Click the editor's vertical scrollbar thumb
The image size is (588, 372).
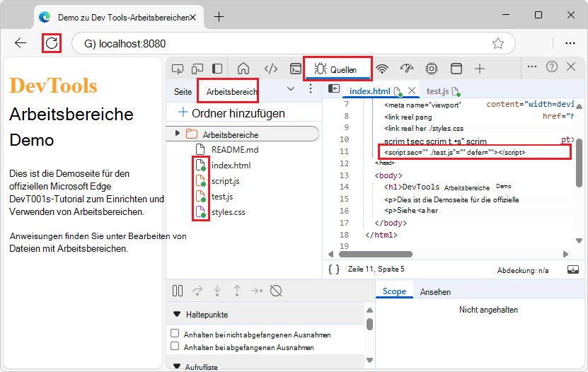(x=579, y=163)
